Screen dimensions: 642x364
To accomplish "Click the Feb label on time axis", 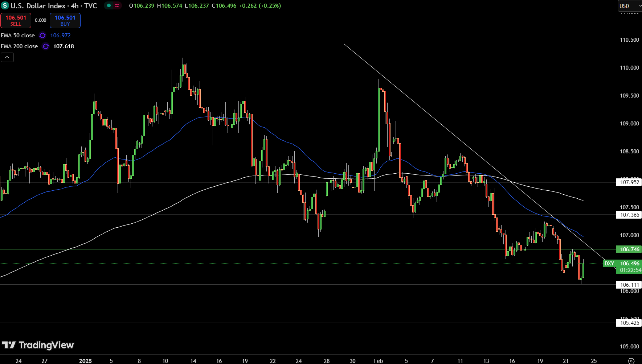I will pos(379,361).
